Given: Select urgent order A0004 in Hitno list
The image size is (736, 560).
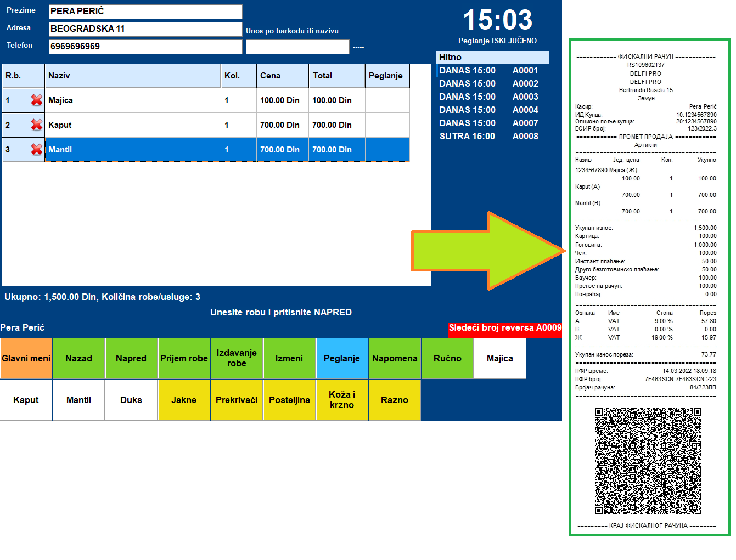Looking at the screenshot, I should click(488, 110).
